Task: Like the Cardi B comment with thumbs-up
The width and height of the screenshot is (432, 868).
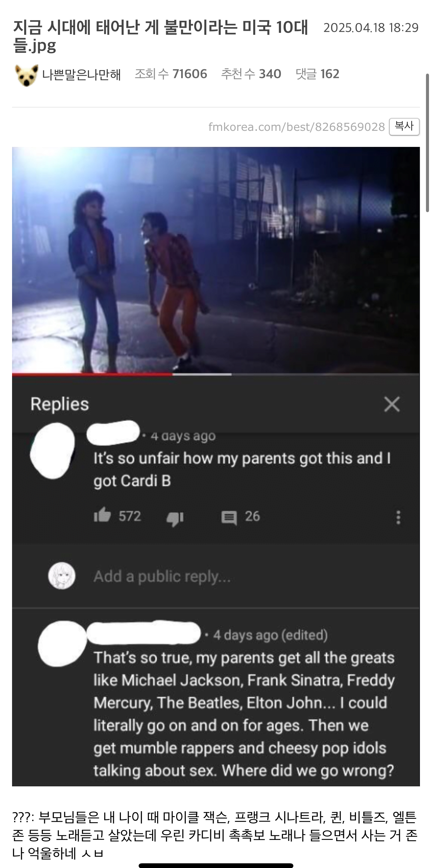Action: coord(102,516)
